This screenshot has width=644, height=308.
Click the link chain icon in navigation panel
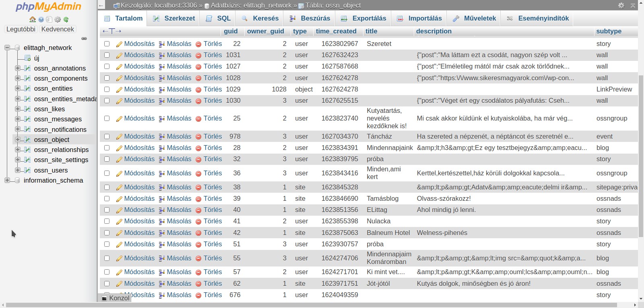tap(84, 39)
